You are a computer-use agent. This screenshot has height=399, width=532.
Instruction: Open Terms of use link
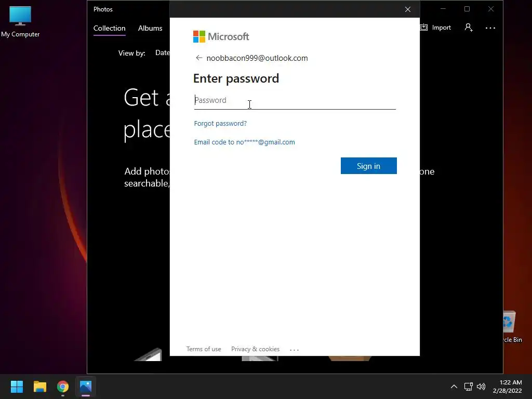point(204,349)
